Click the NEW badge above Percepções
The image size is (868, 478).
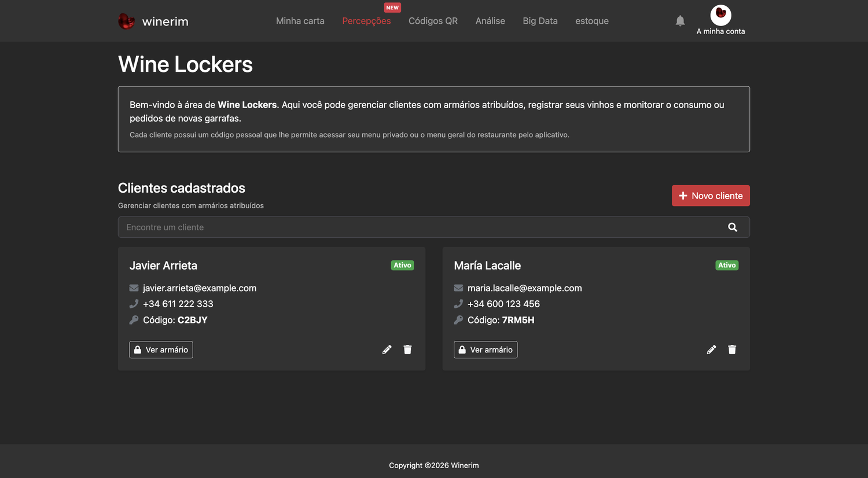392,8
